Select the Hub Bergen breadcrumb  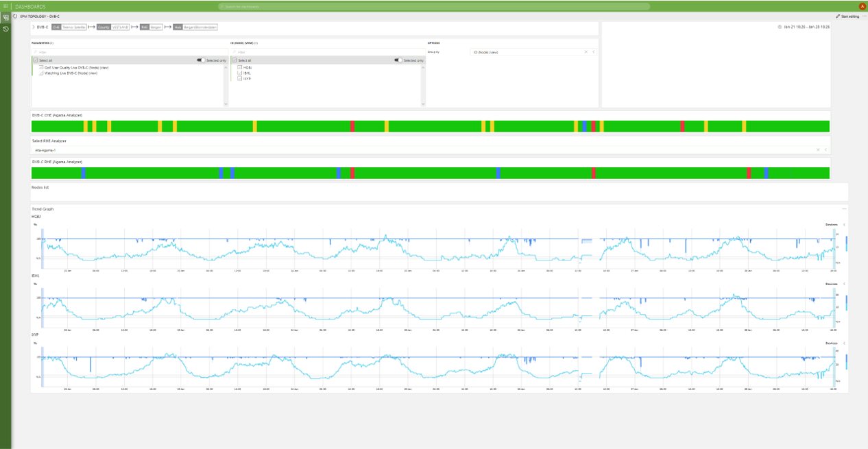(195, 27)
